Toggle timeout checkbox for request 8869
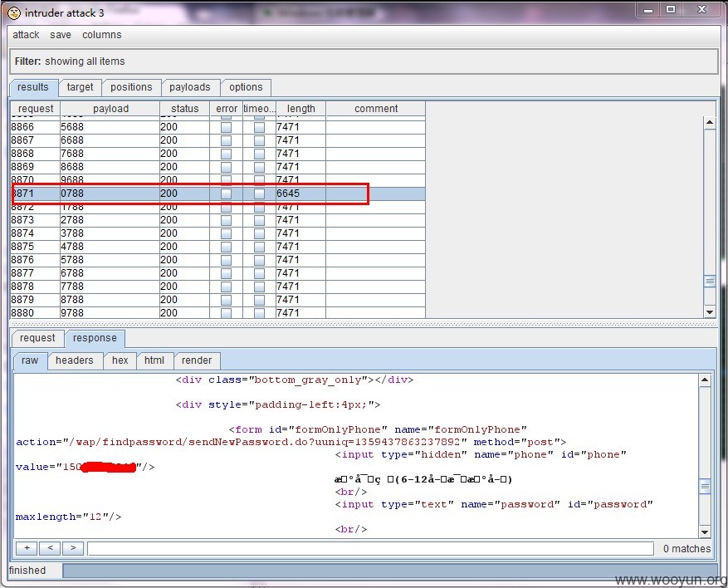 (260, 167)
